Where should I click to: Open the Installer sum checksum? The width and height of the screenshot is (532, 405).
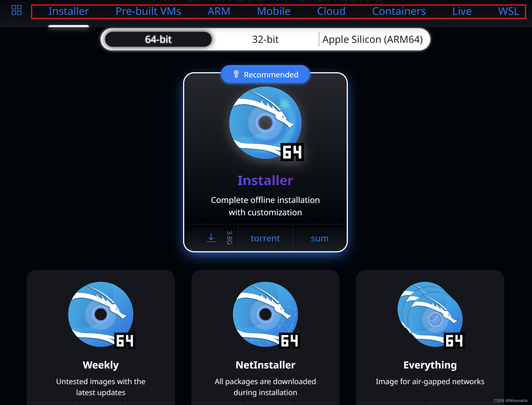point(320,238)
